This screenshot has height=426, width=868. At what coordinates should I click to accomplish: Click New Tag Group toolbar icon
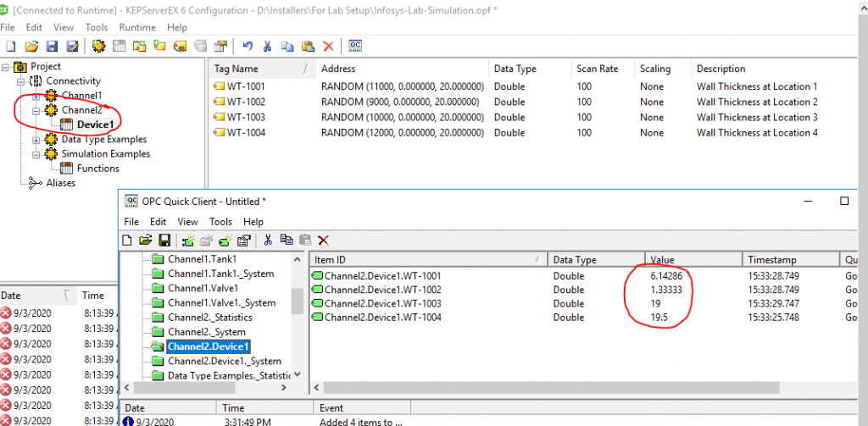(x=140, y=47)
